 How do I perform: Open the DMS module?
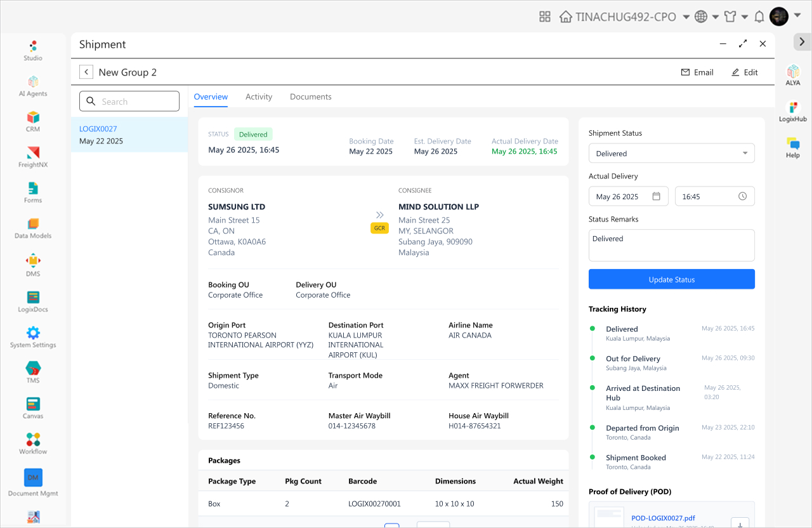(33, 265)
